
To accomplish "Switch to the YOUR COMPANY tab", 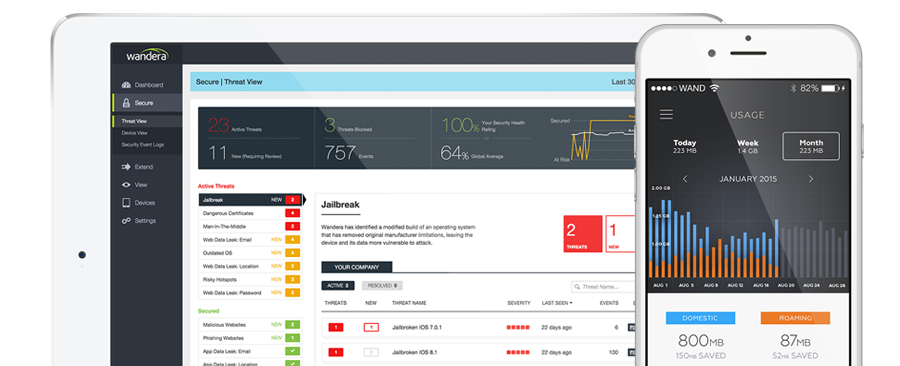I will coord(357,267).
